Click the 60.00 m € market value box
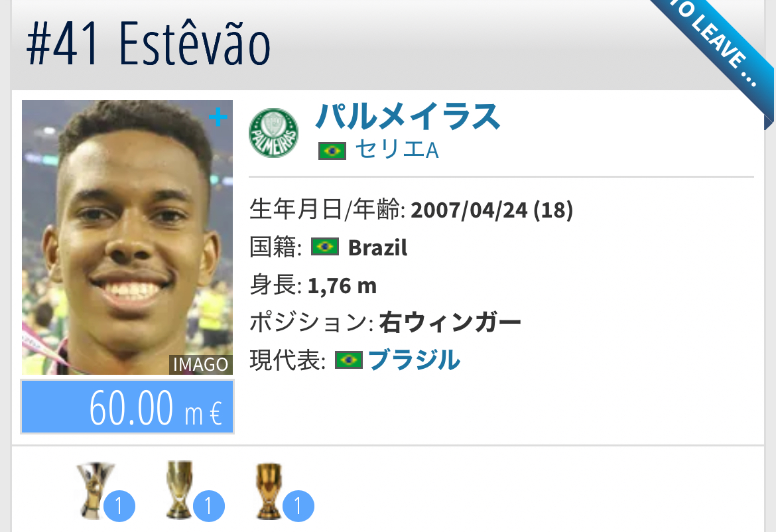Viewport: 776px width, 532px height. [127, 407]
